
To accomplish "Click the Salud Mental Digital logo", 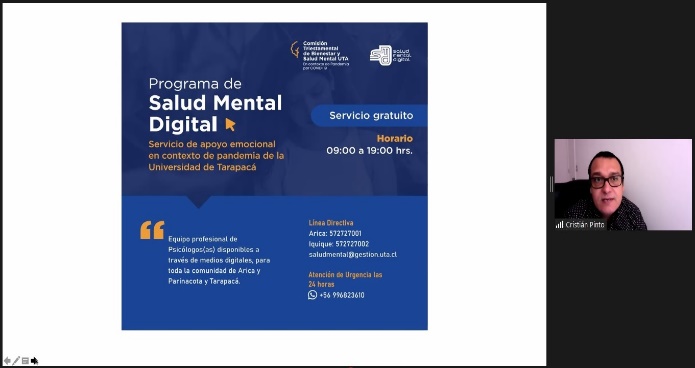I will [390, 55].
